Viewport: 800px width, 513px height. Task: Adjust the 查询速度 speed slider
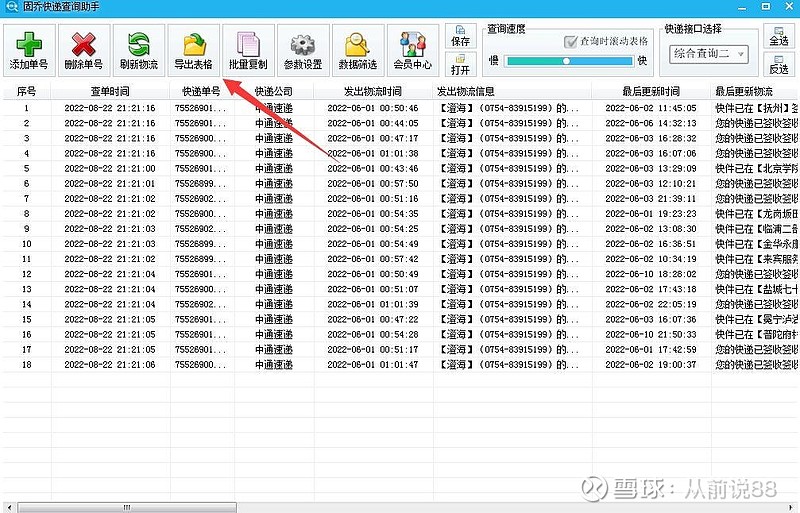tap(566, 61)
